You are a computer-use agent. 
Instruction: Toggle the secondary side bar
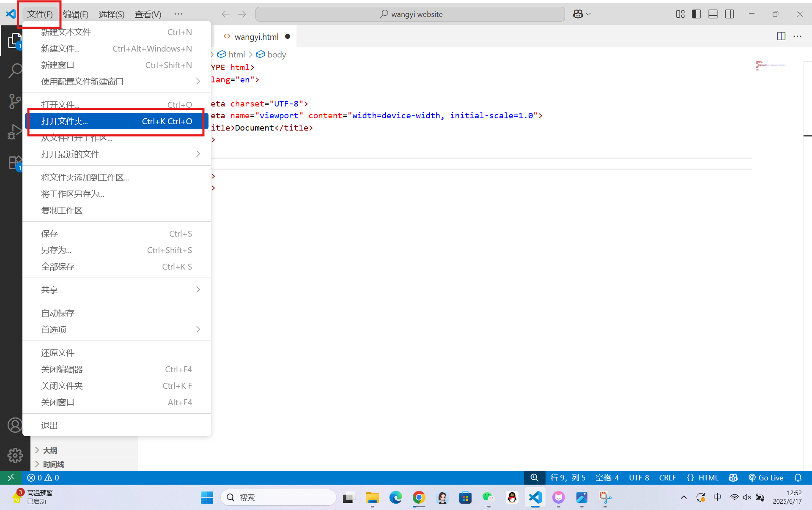pyautogui.click(x=730, y=14)
